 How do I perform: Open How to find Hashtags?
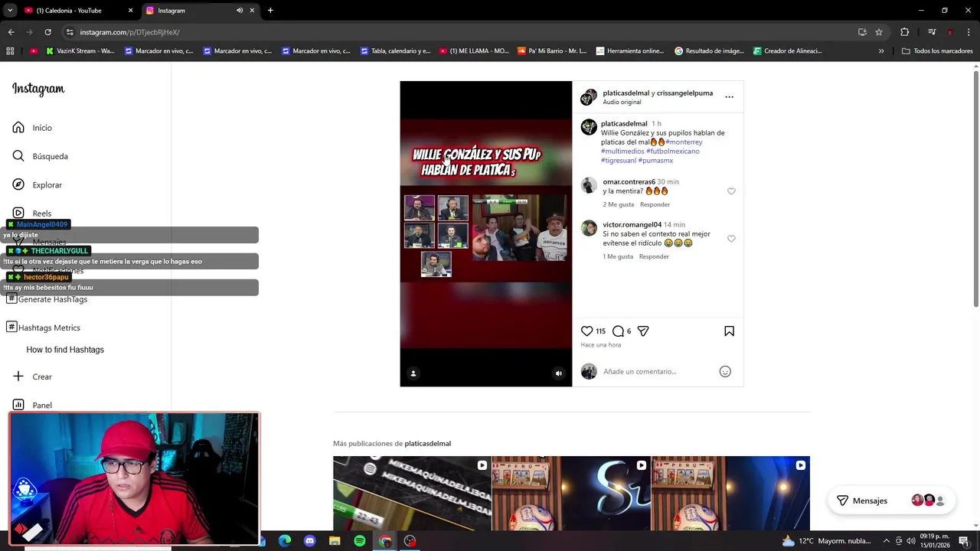(x=65, y=350)
